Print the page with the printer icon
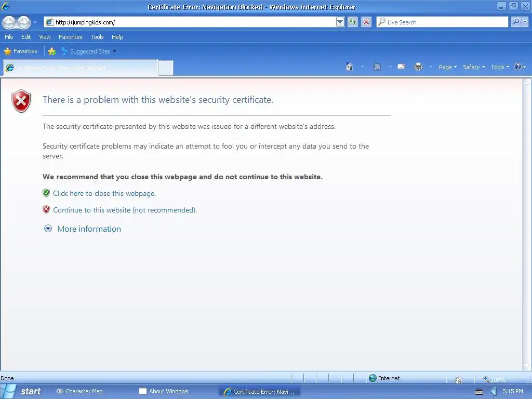The image size is (532, 399). [x=418, y=67]
